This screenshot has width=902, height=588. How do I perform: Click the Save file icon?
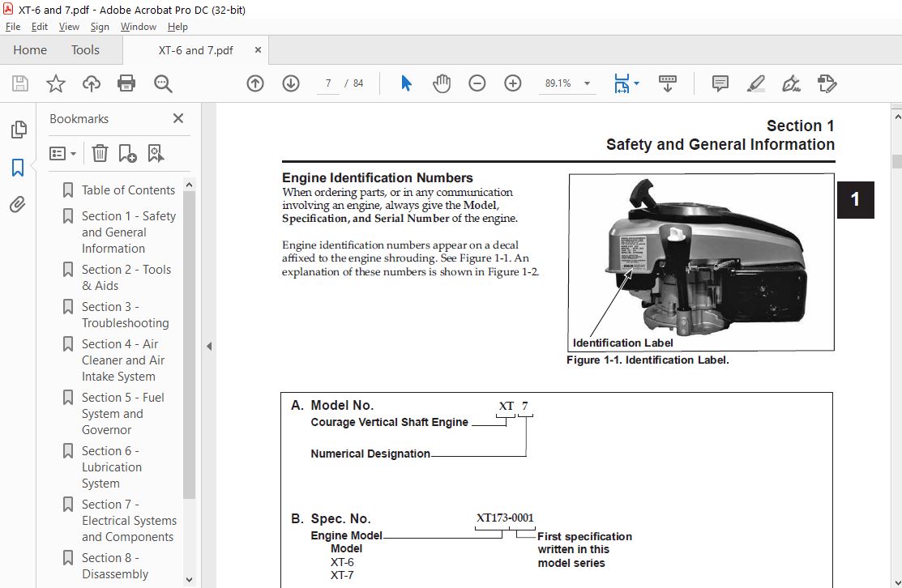point(20,83)
